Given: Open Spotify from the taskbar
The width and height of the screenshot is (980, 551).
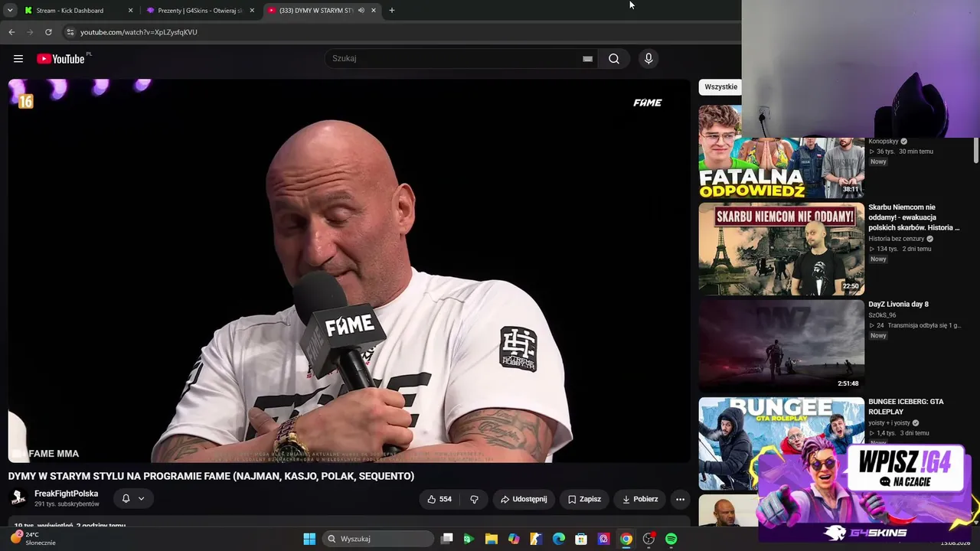Looking at the screenshot, I should 671,539.
